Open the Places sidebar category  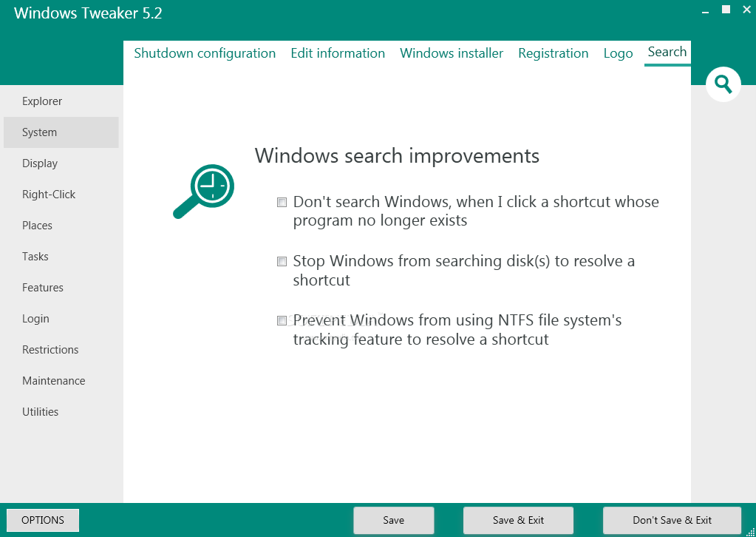point(61,226)
